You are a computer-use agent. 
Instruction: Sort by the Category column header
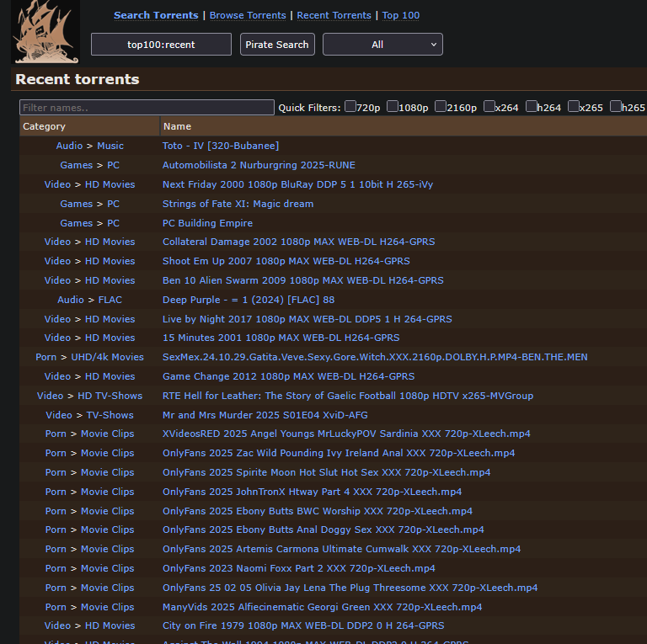pyautogui.click(x=89, y=126)
